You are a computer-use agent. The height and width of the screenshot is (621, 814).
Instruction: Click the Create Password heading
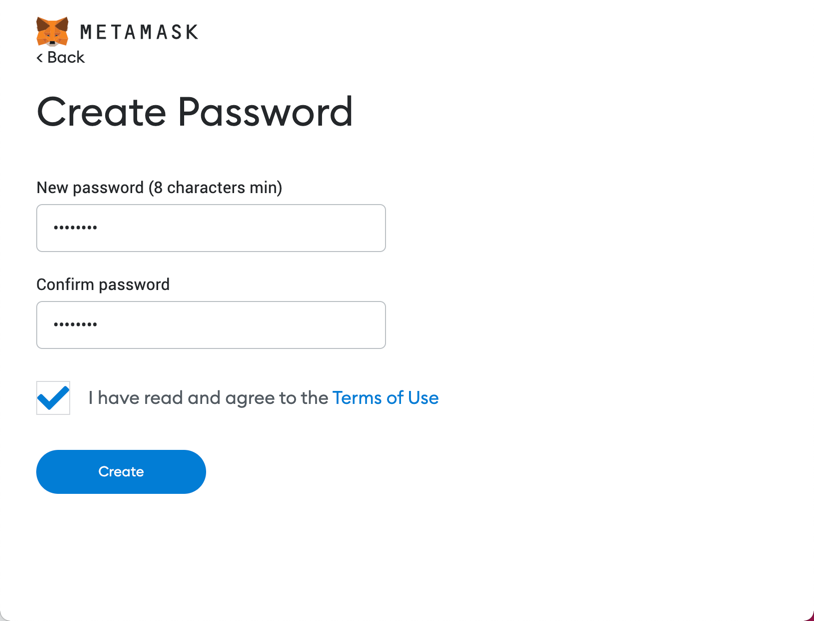(x=194, y=112)
